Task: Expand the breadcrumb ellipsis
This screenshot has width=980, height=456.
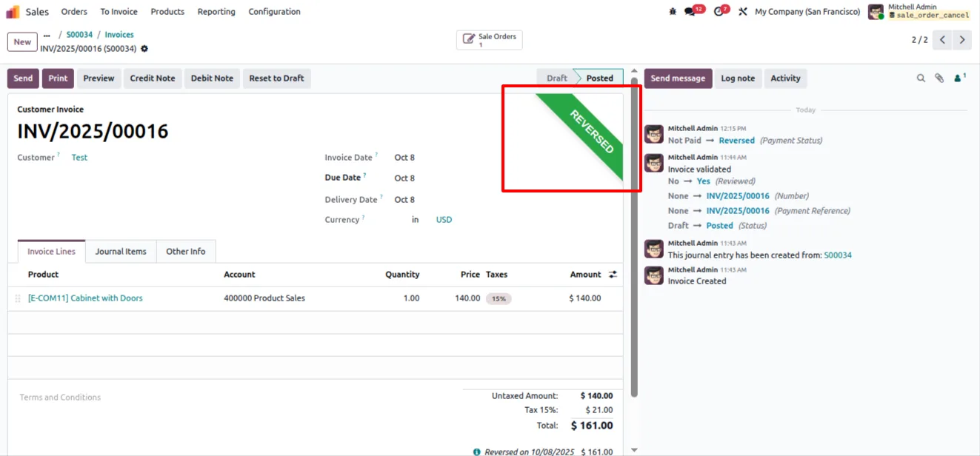Action: pyautogui.click(x=47, y=35)
